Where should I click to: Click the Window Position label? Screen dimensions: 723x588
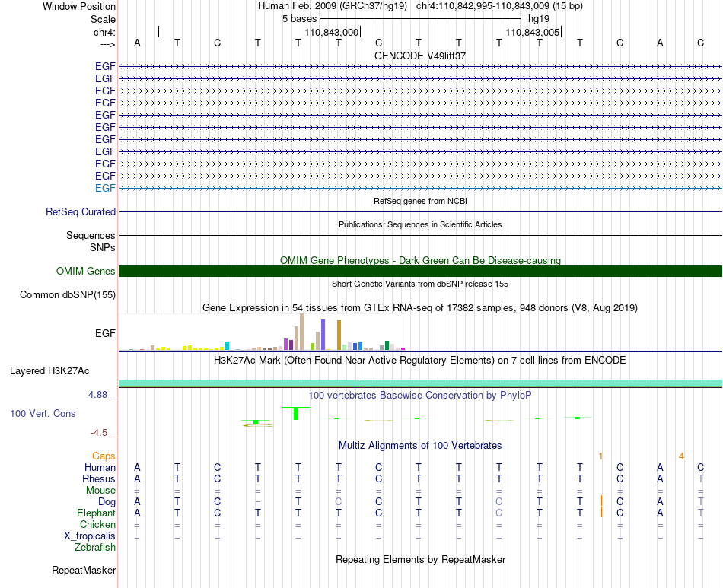(x=79, y=6)
